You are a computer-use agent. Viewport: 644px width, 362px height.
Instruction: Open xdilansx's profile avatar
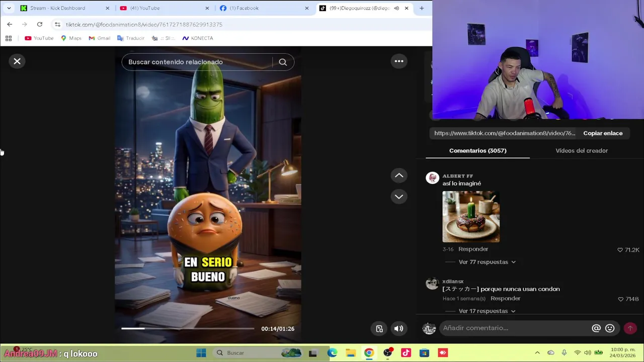click(x=432, y=284)
